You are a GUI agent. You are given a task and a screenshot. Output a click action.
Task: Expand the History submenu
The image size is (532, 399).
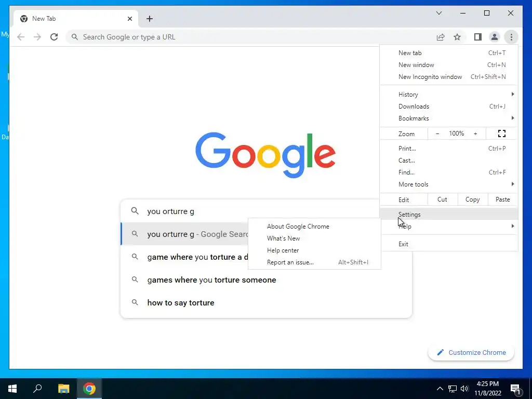[x=449, y=95]
